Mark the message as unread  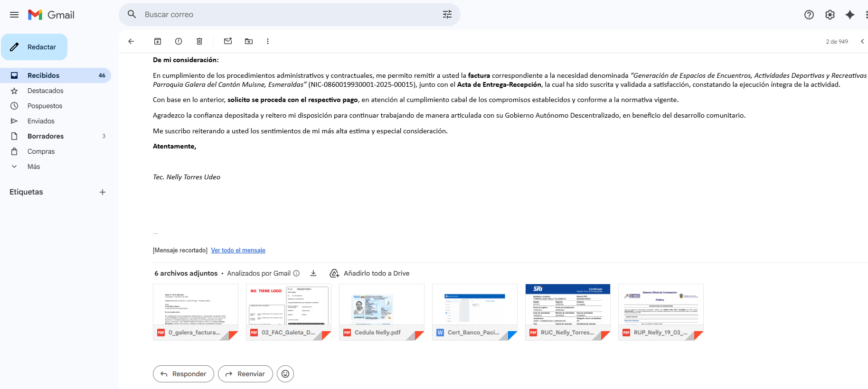point(228,41)
